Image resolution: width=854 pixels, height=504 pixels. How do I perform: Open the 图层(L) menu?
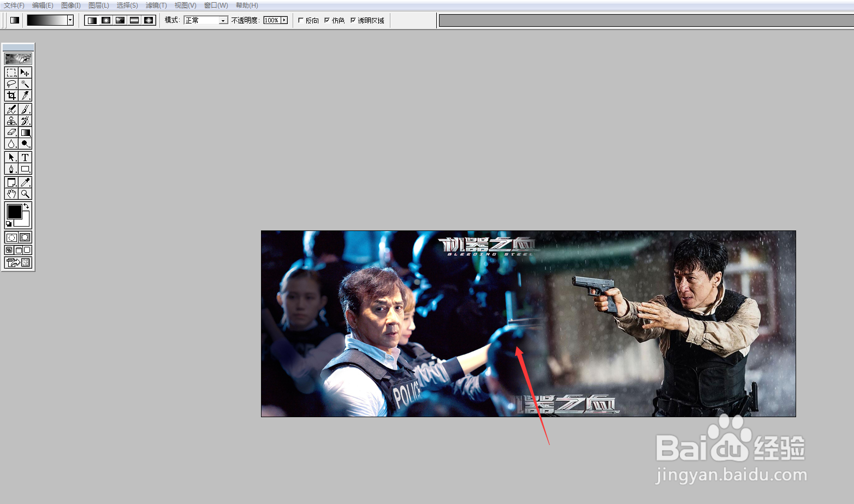point(99,5)
